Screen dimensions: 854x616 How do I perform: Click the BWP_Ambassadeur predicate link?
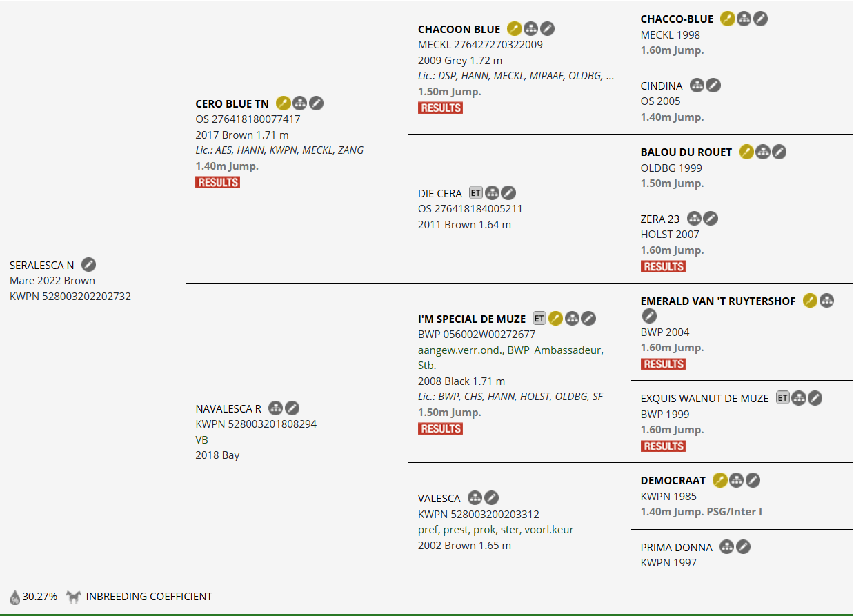[x=555, y=350]
